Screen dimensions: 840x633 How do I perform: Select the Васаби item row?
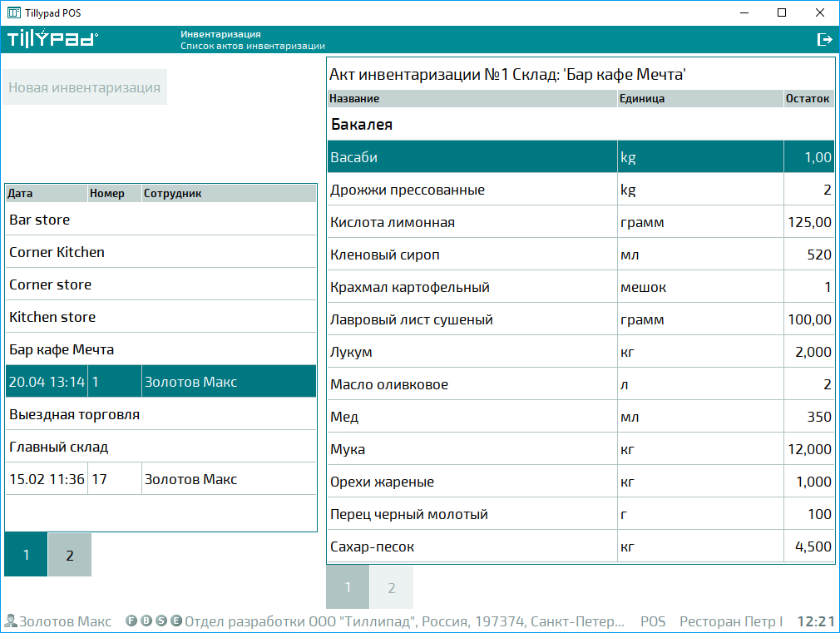point(581,157)
